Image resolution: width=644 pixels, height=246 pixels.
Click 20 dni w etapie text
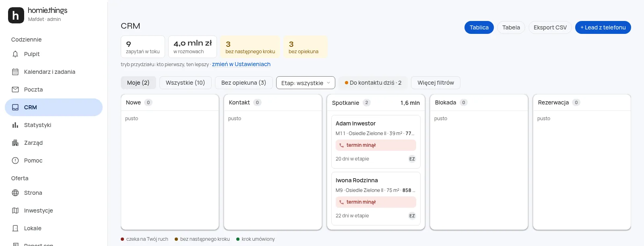click(352, 159)
